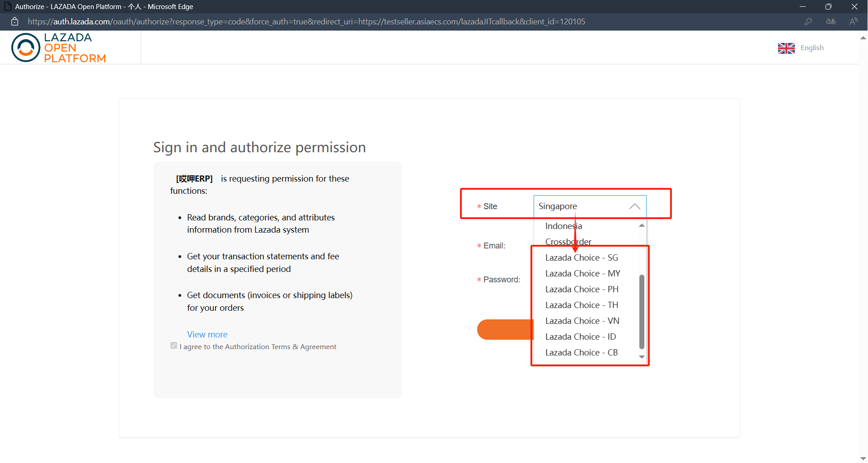Choose Lazada Choice - CB option
Screen dimensions: 868x463
(x=582, y=352)
